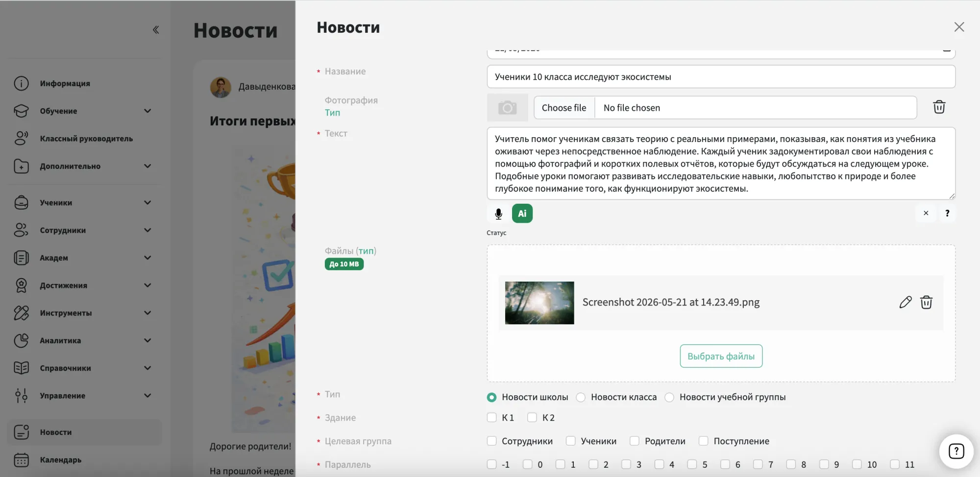This screenshot has height=477, width=980.
Task: Click the microphone dictation icon
Action: [498, 214]
